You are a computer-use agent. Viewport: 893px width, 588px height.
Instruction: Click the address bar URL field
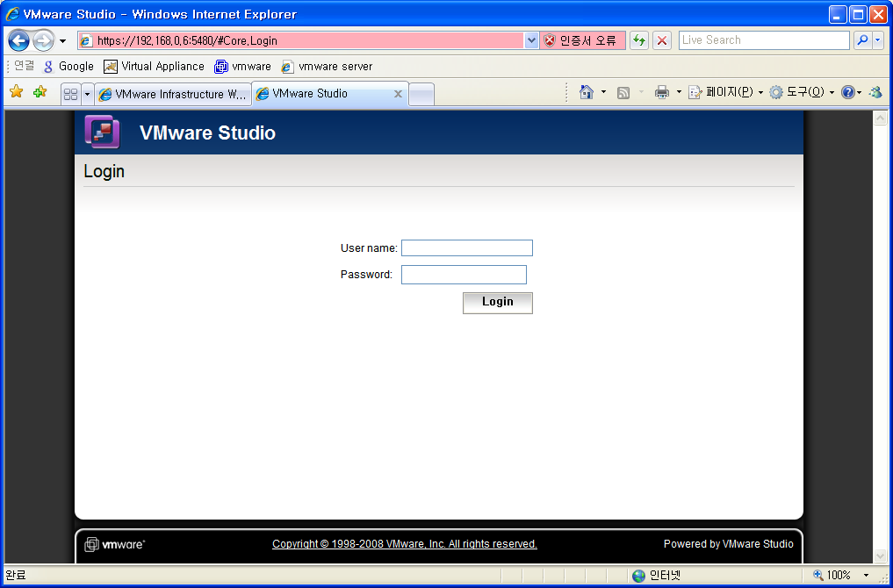click(300, 40)
